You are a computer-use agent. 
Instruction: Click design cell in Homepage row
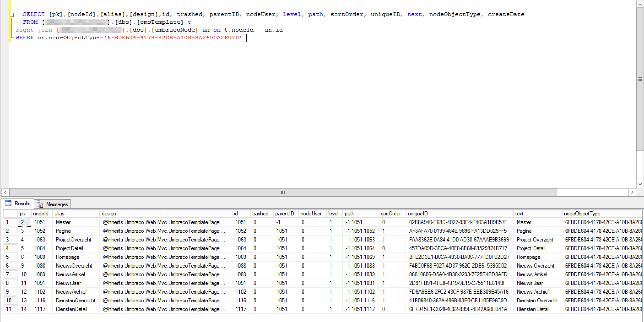[x=166, y=257]
